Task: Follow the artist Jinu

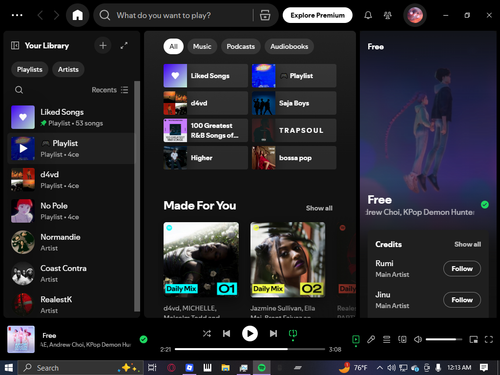Action: coord(462,300)
